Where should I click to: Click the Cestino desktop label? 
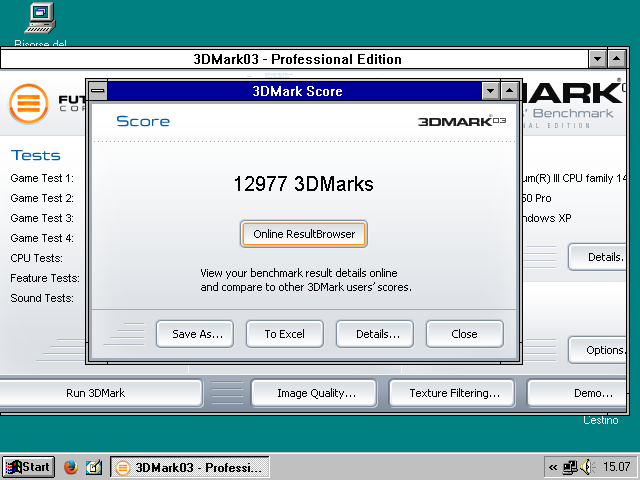pos(600,420)
